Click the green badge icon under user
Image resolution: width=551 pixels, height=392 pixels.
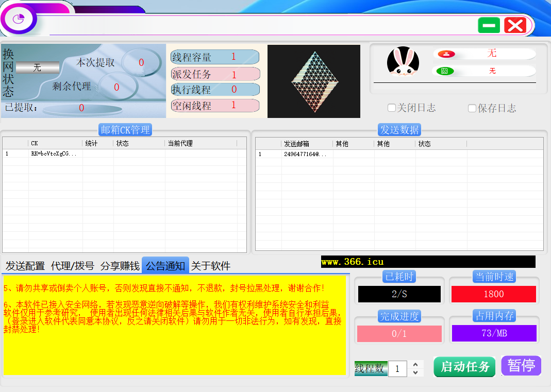445,71
